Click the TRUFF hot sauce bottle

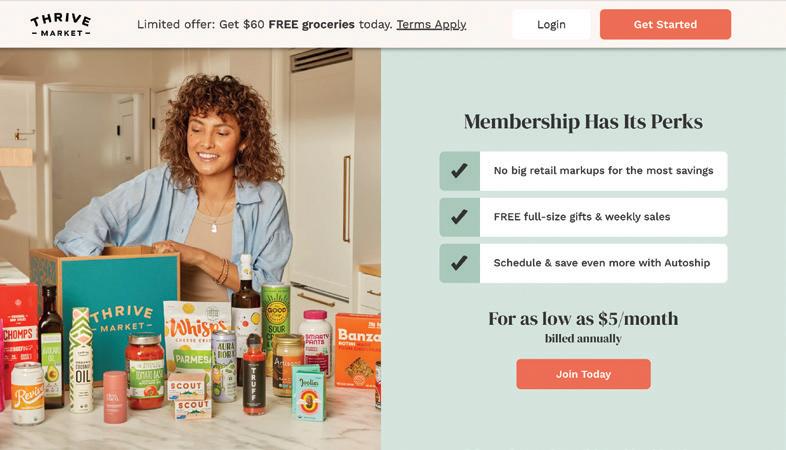tap(254, 376)
